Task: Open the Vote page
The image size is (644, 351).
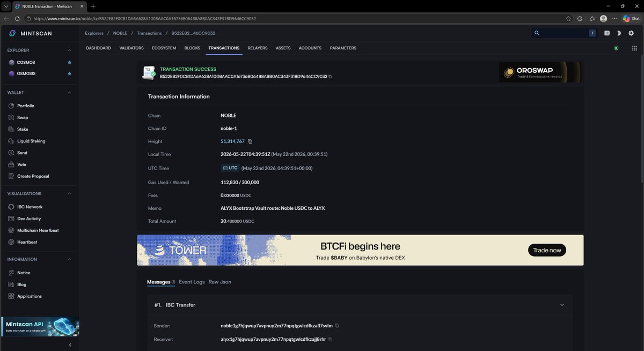Action: [x=21, y=164]
